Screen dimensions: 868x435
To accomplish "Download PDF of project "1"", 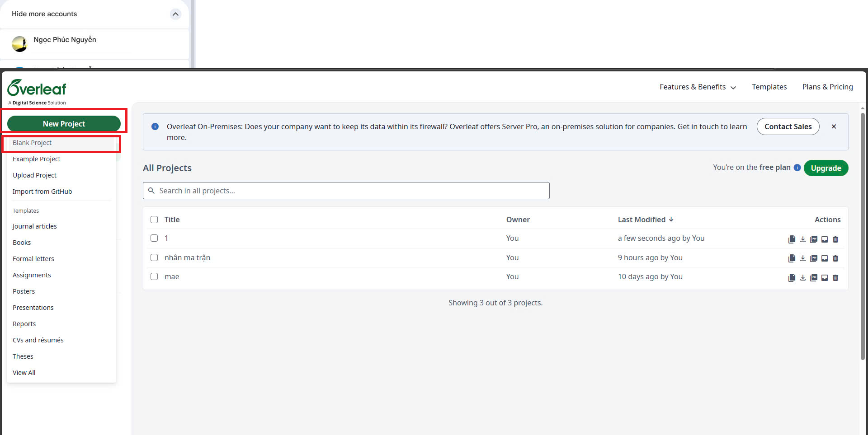I will pyautogui.click(x=813, y=239).
